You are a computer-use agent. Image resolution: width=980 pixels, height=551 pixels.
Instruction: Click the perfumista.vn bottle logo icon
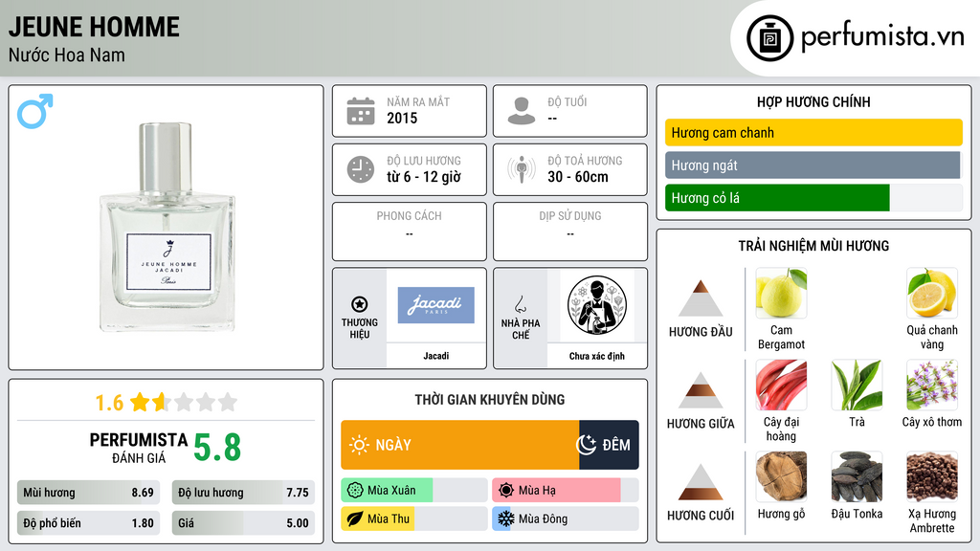pos(770,38)
